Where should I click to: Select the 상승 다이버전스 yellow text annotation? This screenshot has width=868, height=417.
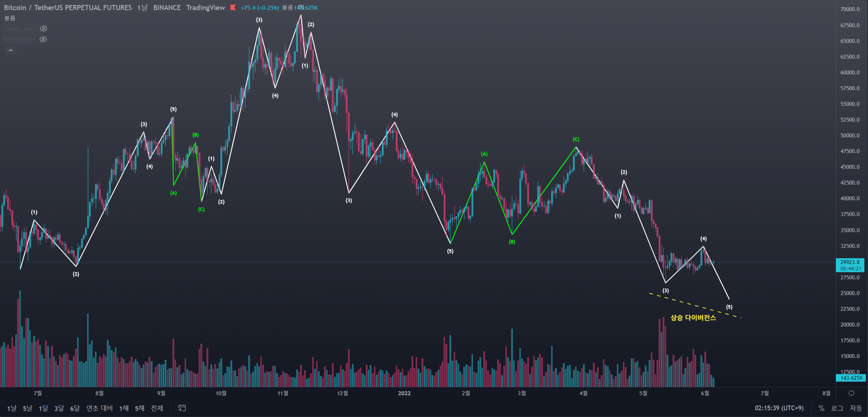(x=693, y=318)
